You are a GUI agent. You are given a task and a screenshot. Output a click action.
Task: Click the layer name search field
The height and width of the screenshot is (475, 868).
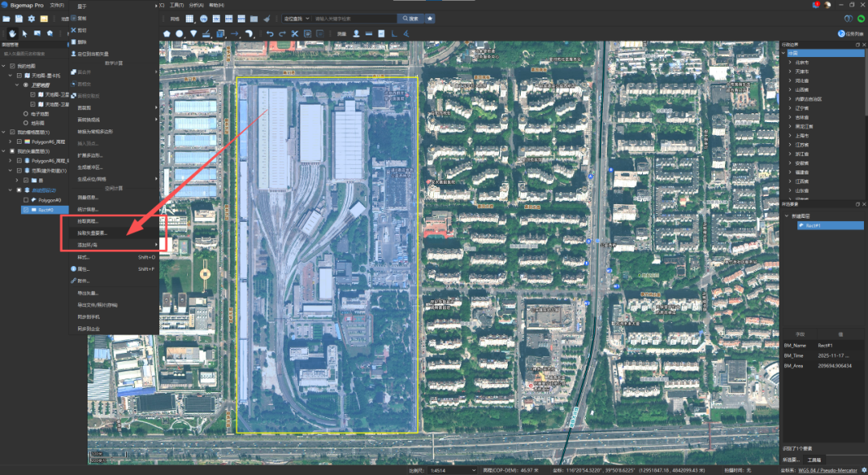coord(34,54)
